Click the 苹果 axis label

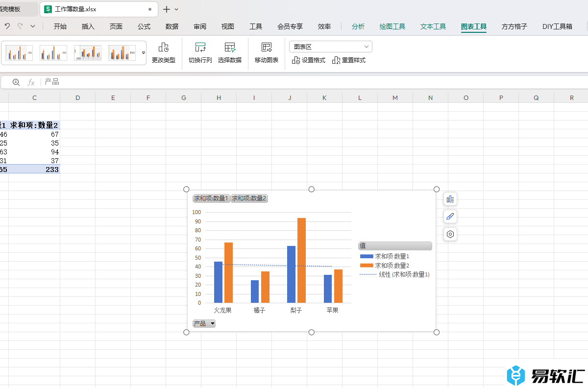click(332, 310)
